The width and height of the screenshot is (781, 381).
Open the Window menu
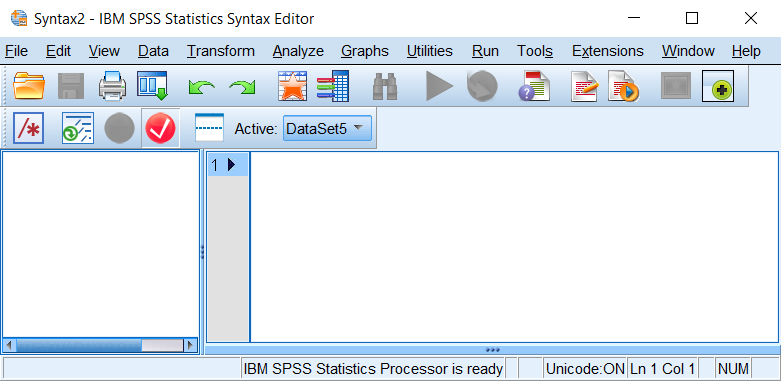[688, 51]
